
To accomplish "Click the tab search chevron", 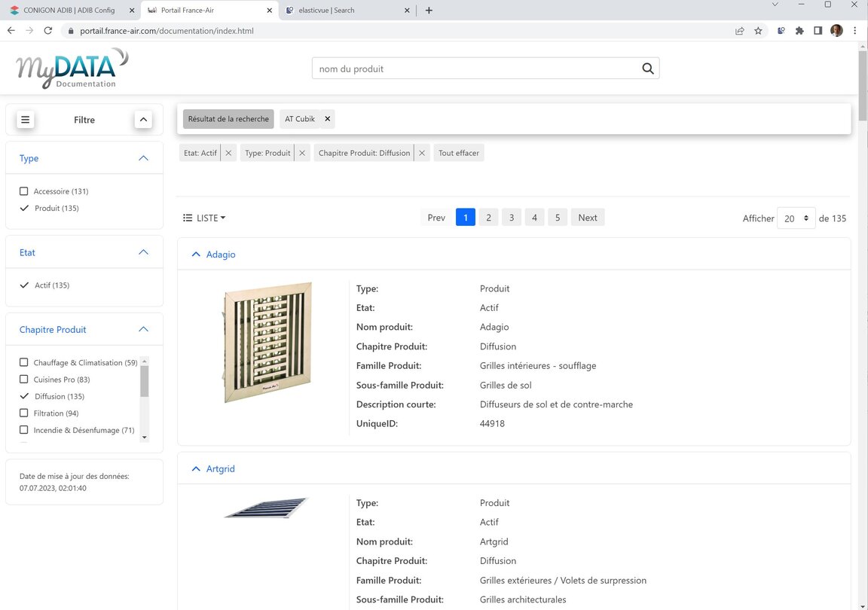I will coord(775,5).
